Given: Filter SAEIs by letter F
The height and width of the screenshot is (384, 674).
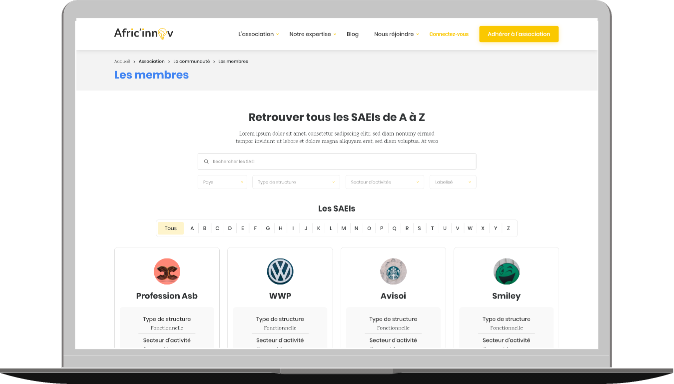Looking at the screenshot, I should click(255, 228).
